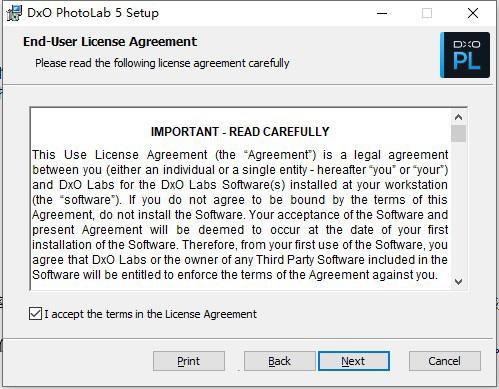
Task: Go Back to the previous setup step
Action: click(x=279, y=361)
